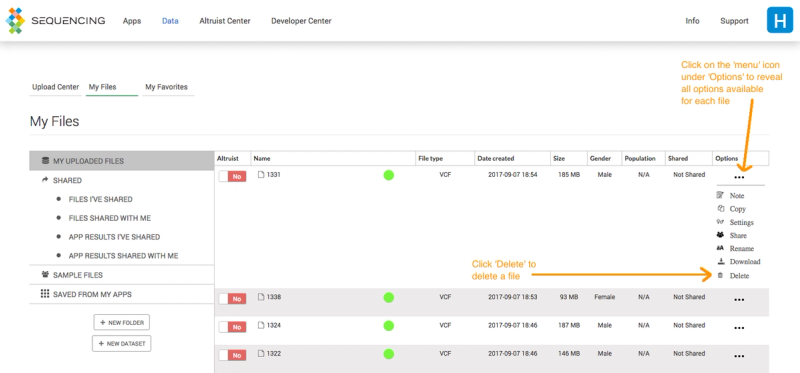The height and width of the screenshot is (373, 800).
Task: Choose Rename from the options menu
Action: [741, 248]
